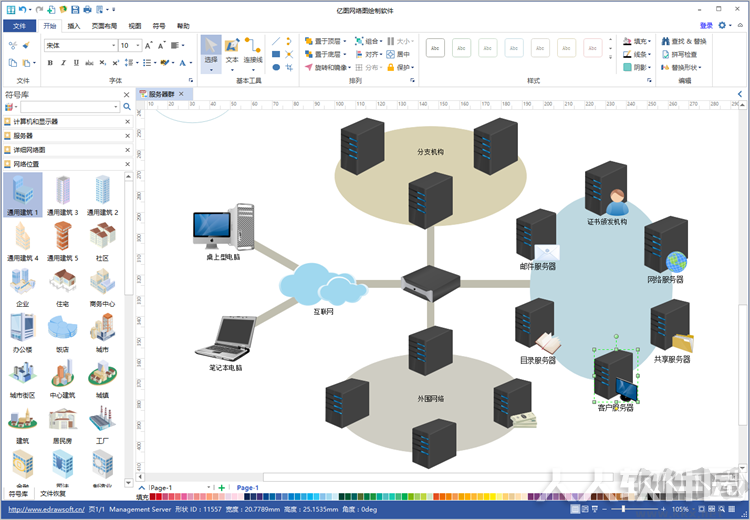Image resolution: width=750 pixels, height=520 pixels.
Task: Close the 服务器 library section
Action: (127, 136)
